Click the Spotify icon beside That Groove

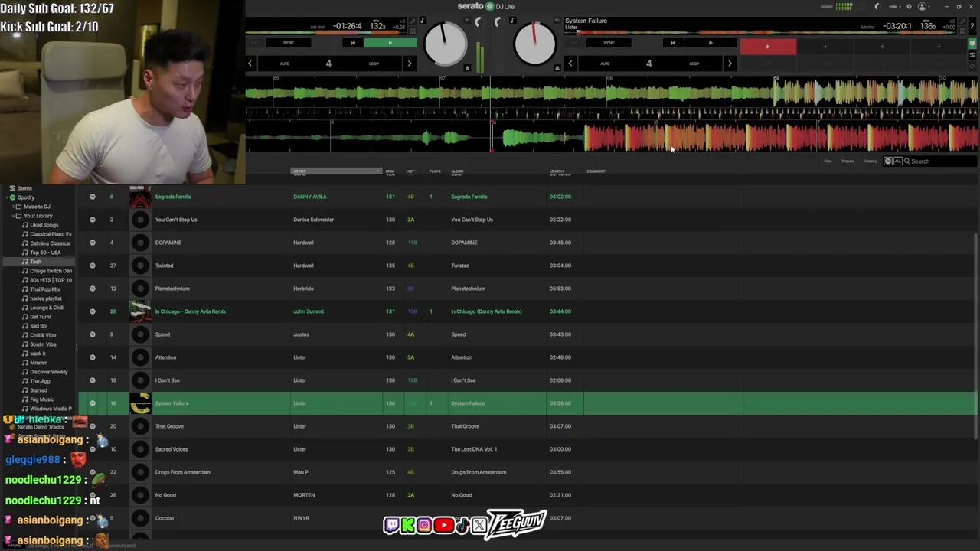(93, 426)
